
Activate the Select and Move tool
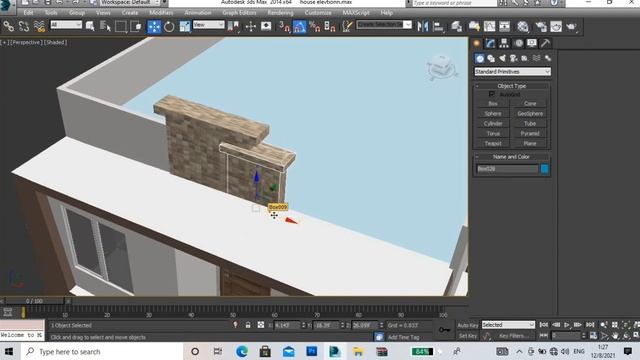(154, 27)
